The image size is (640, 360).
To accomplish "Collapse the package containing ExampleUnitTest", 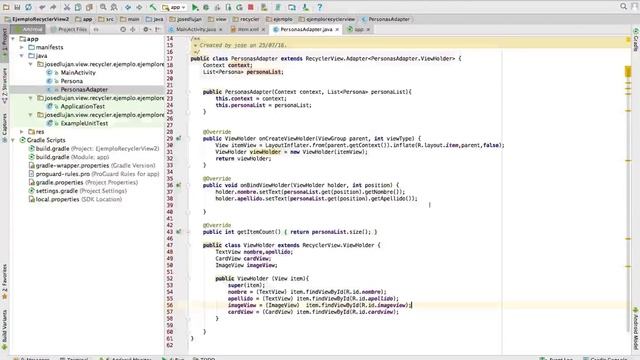I will click(x=31, y=115).
